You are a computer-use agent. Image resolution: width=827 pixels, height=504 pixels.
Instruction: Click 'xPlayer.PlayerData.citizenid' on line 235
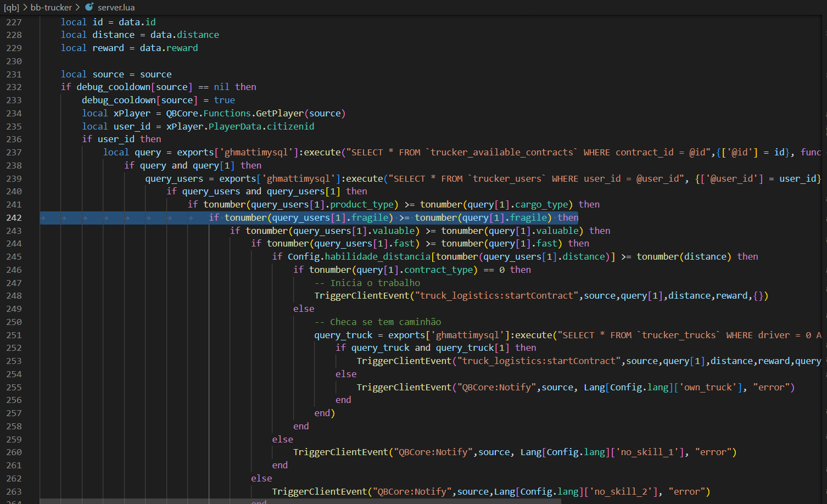pos(240,126)
